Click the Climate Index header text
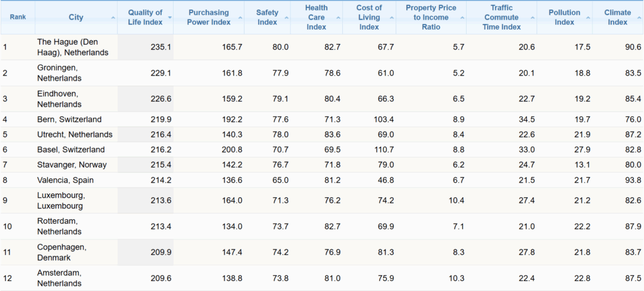Image resolution: width=644 pixels, height=291 pixels. point(617,18)
